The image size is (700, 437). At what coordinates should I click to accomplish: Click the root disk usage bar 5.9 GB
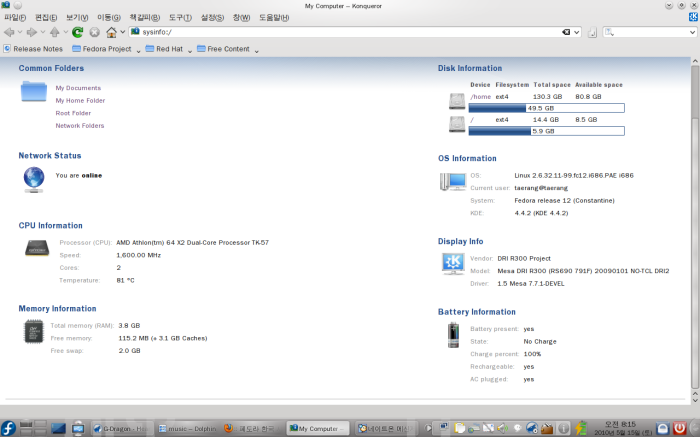click(546, 131)
